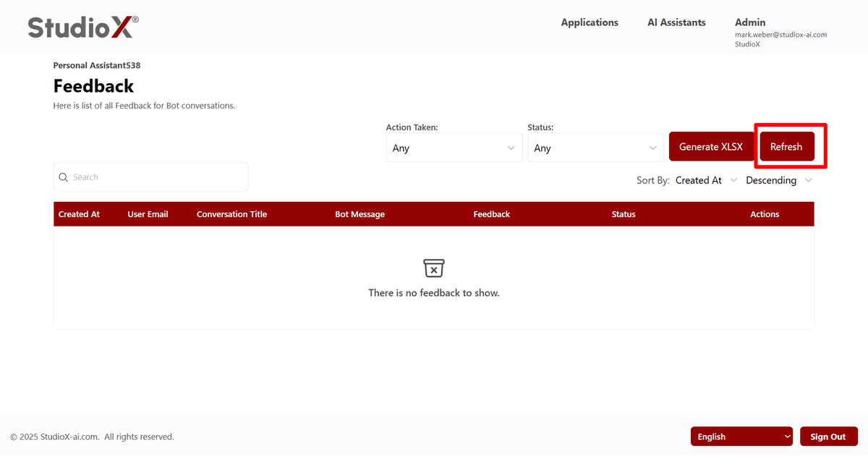The image size is (868, 456).
Task: Click the empty feedback box icon
Action: click(433, 268)
